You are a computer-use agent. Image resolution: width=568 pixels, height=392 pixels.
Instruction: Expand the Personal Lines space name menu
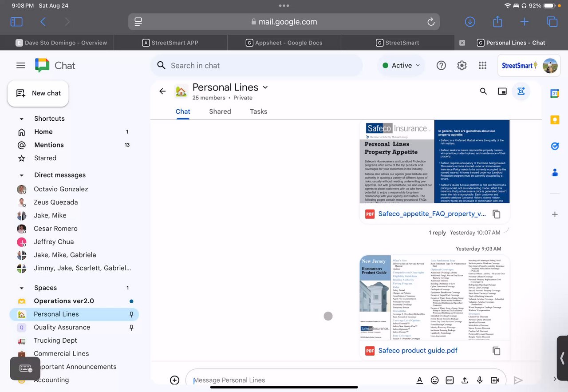pyautogui.click(x=265, y=87)
